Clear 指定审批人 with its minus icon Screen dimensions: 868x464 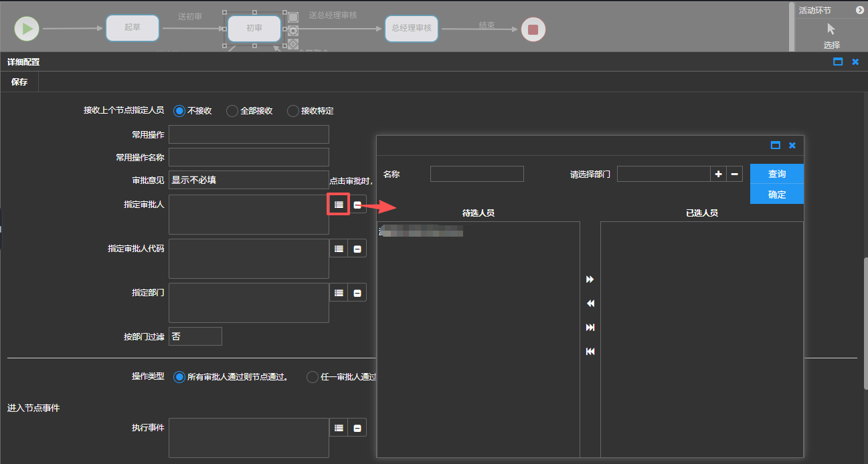tap(357, 205)
